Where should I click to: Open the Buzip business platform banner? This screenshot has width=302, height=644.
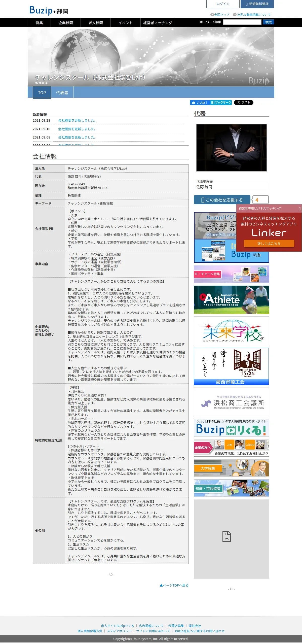(x=215, y=237)
